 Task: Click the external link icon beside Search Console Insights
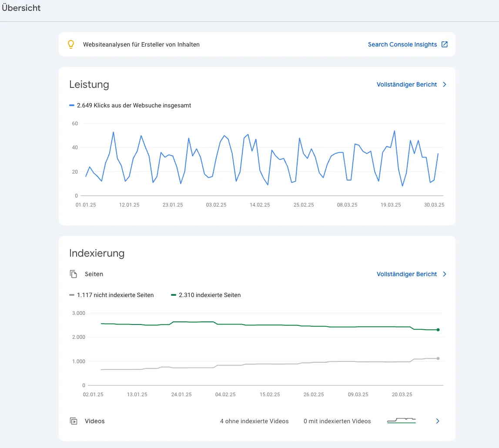point(444,44)
